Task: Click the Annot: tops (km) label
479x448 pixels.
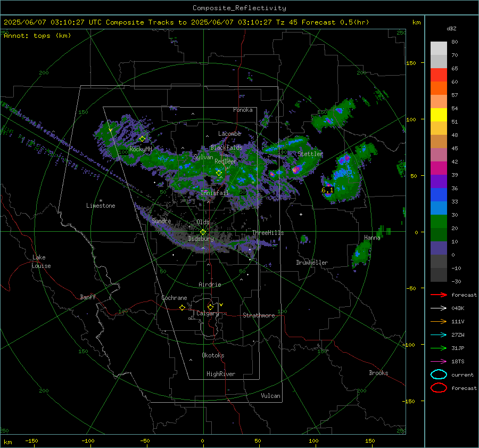Action: click(x=37, y=36)
